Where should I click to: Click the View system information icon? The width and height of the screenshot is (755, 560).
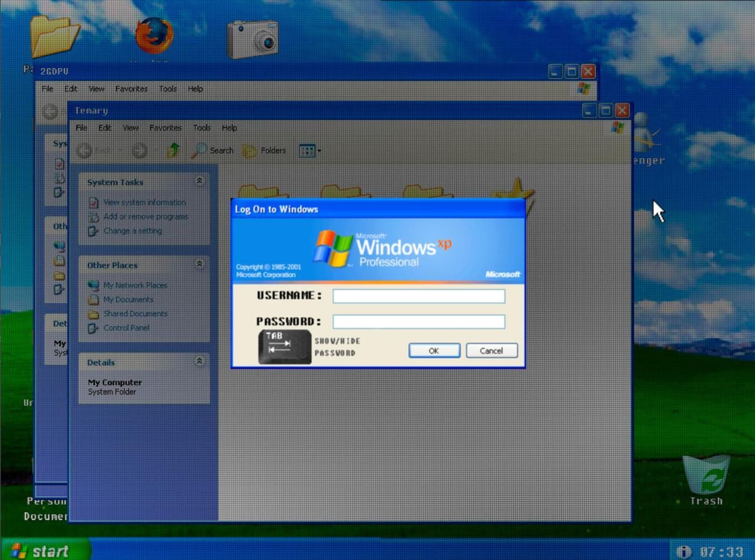93,202
